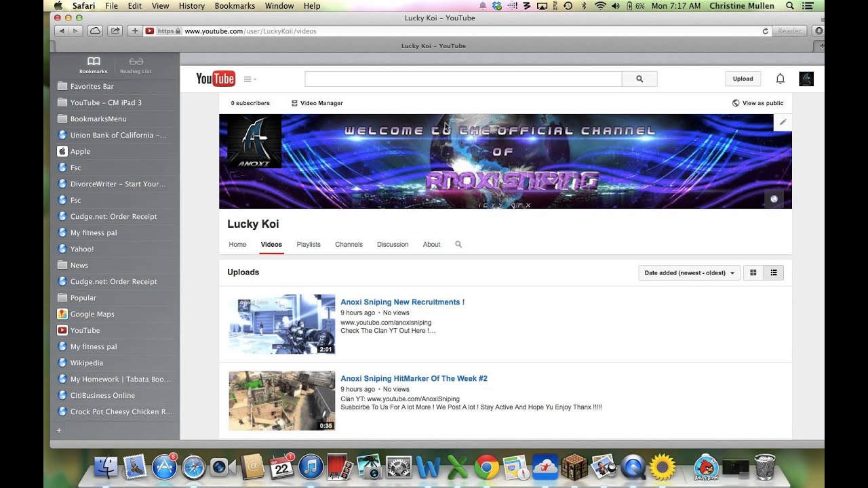
Task: Open Anoxi Sniping HitMarker Of The Week #2 title
Action: [414, 379]
